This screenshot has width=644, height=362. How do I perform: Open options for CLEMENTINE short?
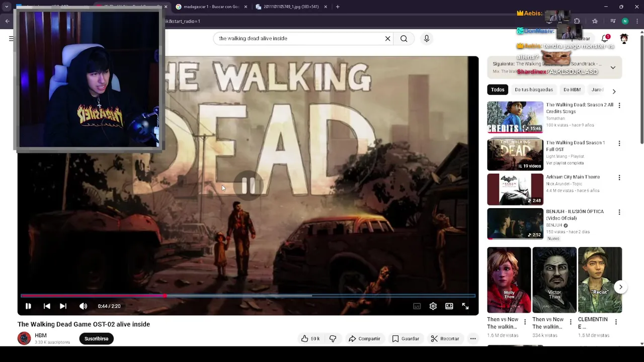(x=616, y=322)
